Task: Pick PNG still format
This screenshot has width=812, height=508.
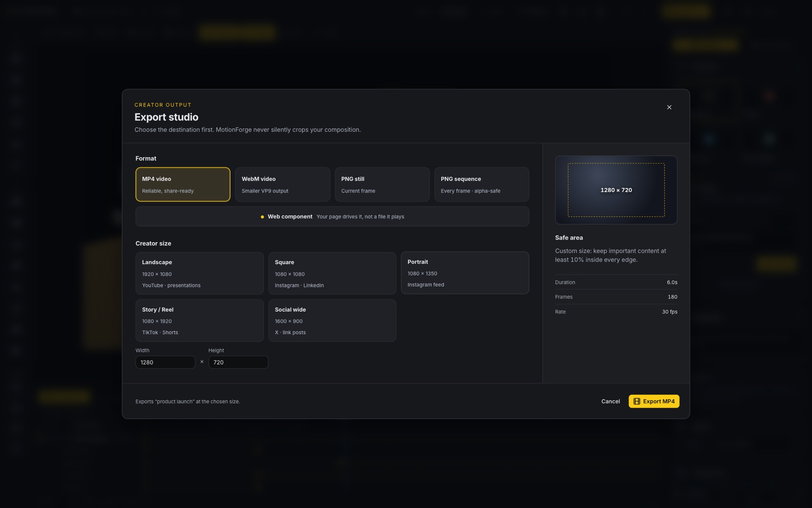Action: [382, 184]
